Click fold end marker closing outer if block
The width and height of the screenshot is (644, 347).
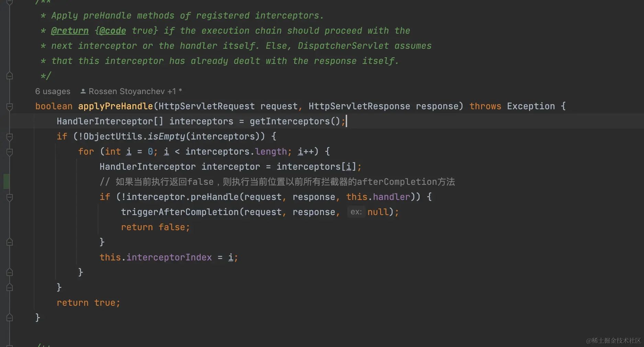[x=10, y=288]
